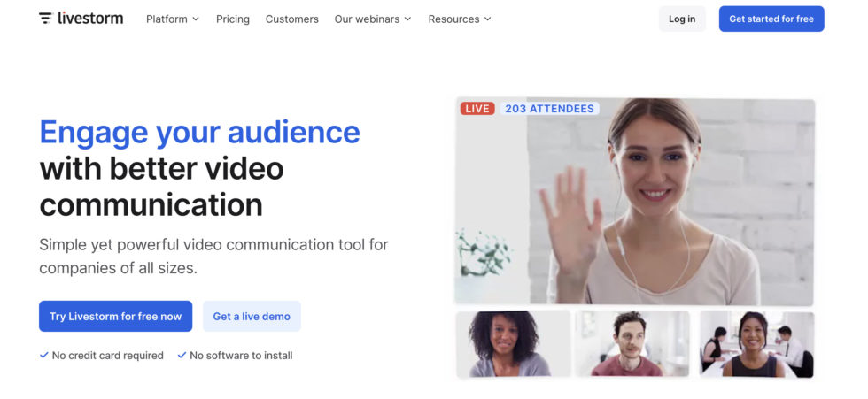Expand the Resources chevron arrow
The height and width of the screenshot is (399, 868).
[x=488, y=19]
